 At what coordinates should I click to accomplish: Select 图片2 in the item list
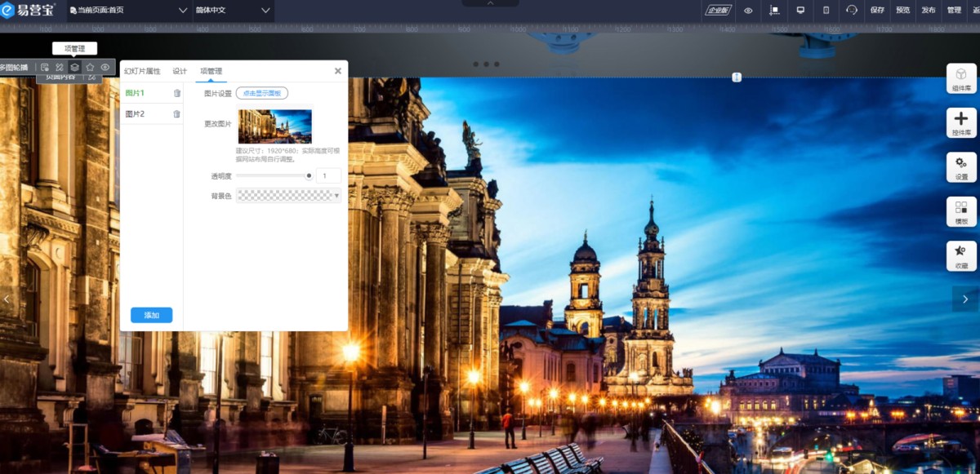pyautogui.click(x=135, y=114)
